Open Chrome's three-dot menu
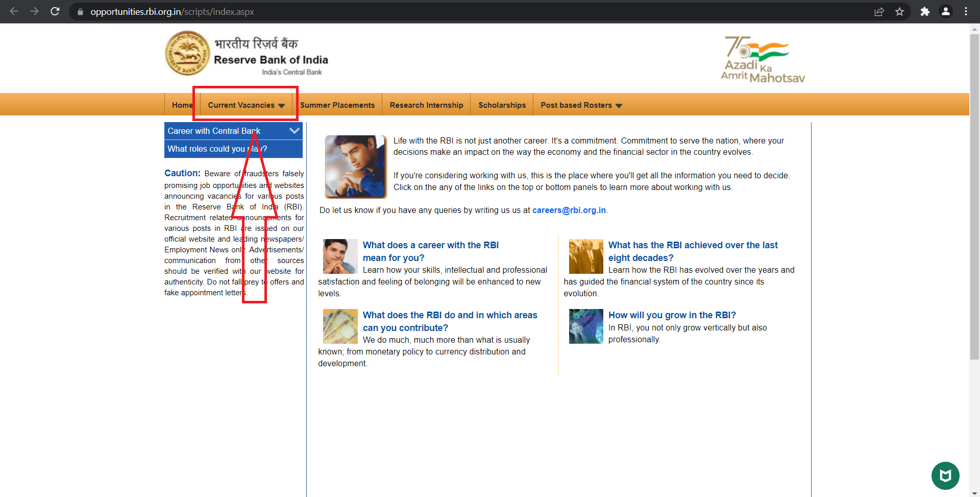This screenshot has width=980, height=497. point(966,11)
